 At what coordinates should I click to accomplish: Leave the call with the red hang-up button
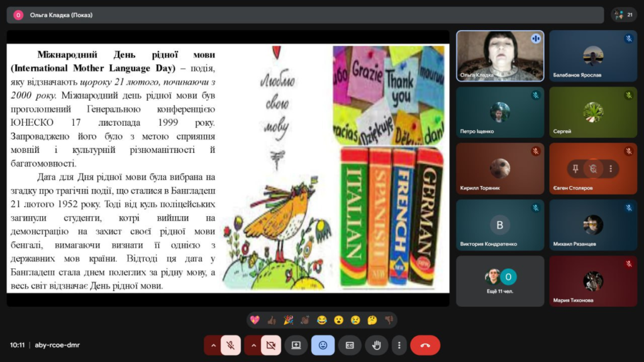pos(425,345)
